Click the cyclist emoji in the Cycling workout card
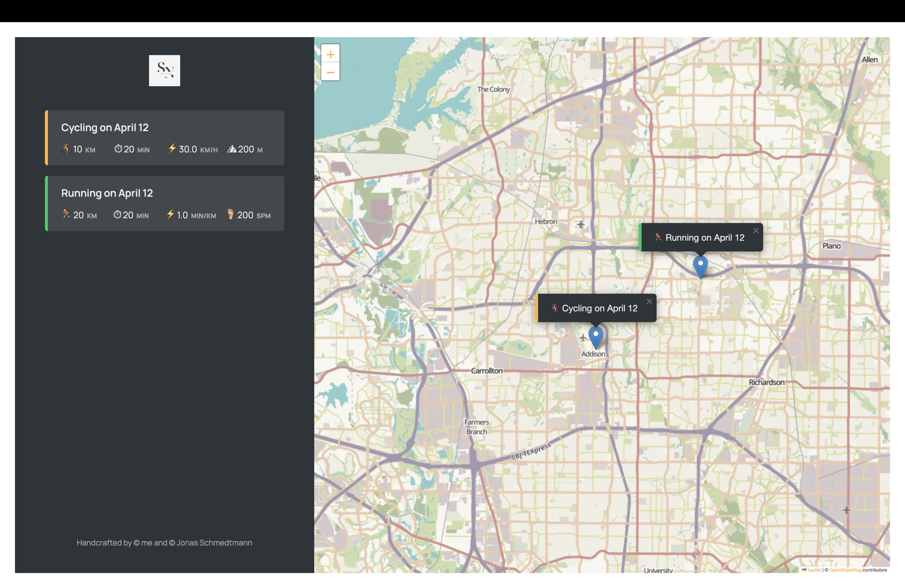The height and width of the screenshot is (588, 905). coord(66,149)
